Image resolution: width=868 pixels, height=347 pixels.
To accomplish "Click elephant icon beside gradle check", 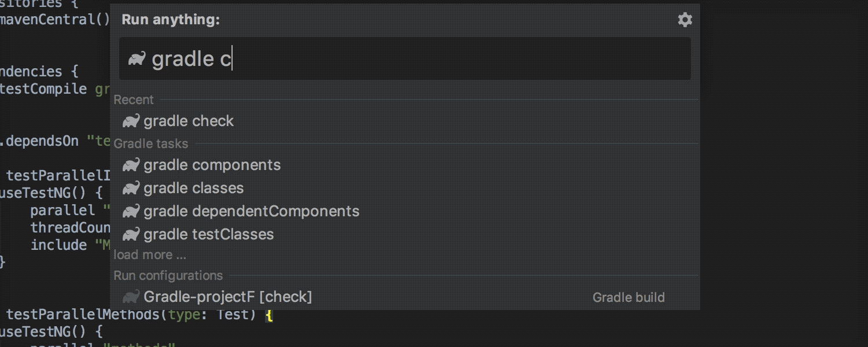I will [x=131, y=121].
